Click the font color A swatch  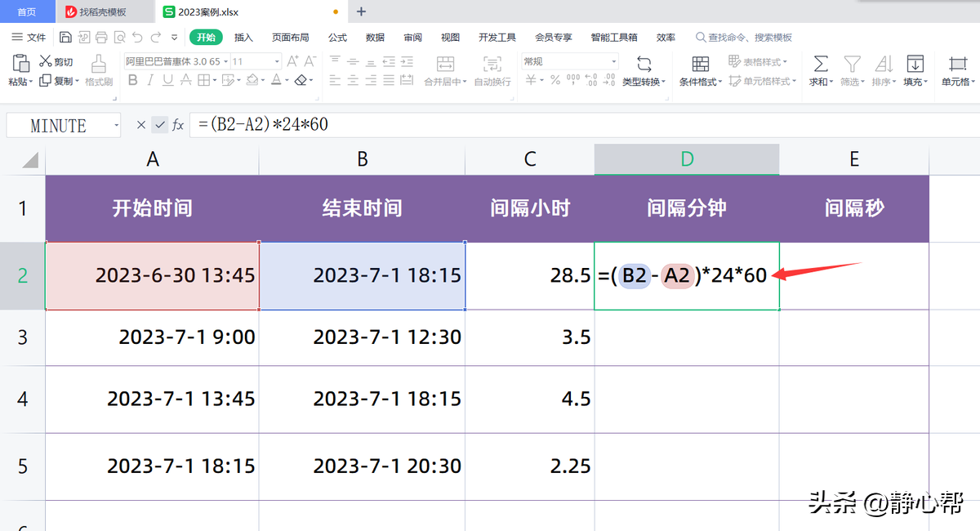(276, 80)
